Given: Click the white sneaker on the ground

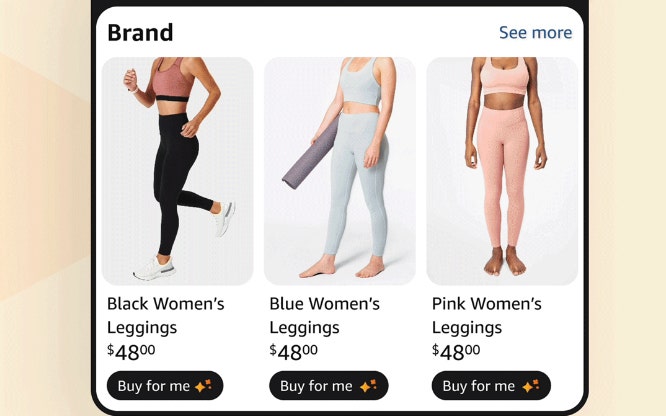Looking at the screenshot, I should [155, 270].
